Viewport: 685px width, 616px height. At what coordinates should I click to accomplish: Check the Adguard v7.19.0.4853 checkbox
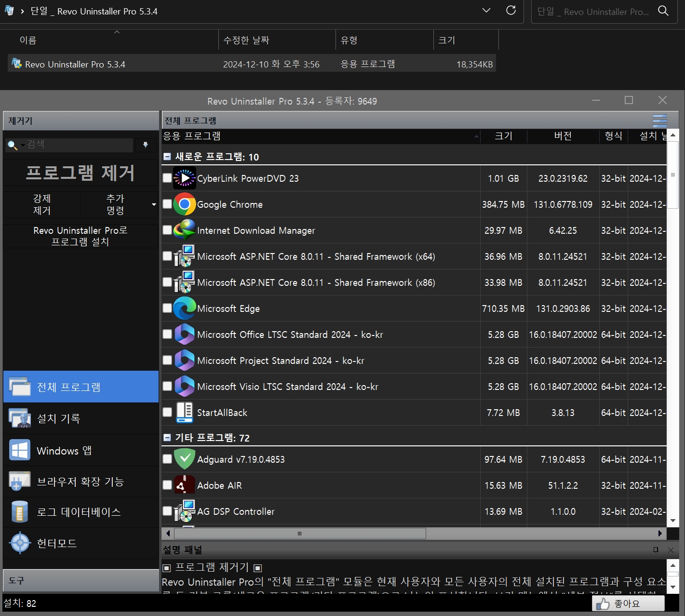[x=167, y=459]
